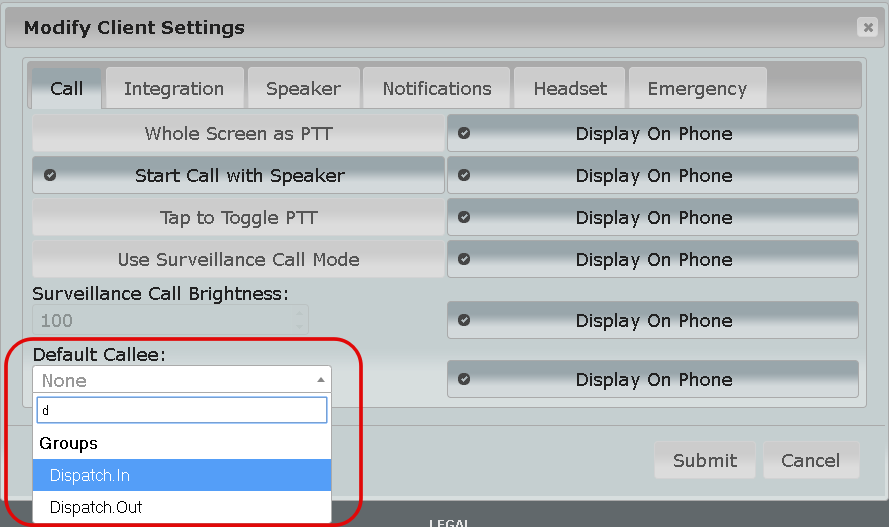Close the Modify Client Settings dialog
Viewport: 889px width, 527px height.
coord(867,28)
